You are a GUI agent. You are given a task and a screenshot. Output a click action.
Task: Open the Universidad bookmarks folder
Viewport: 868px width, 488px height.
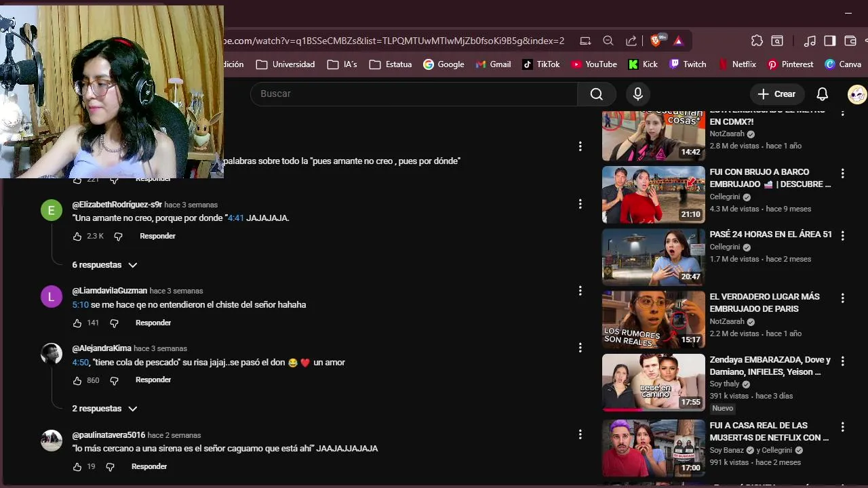pyautogui.click(x=285, y=64)
